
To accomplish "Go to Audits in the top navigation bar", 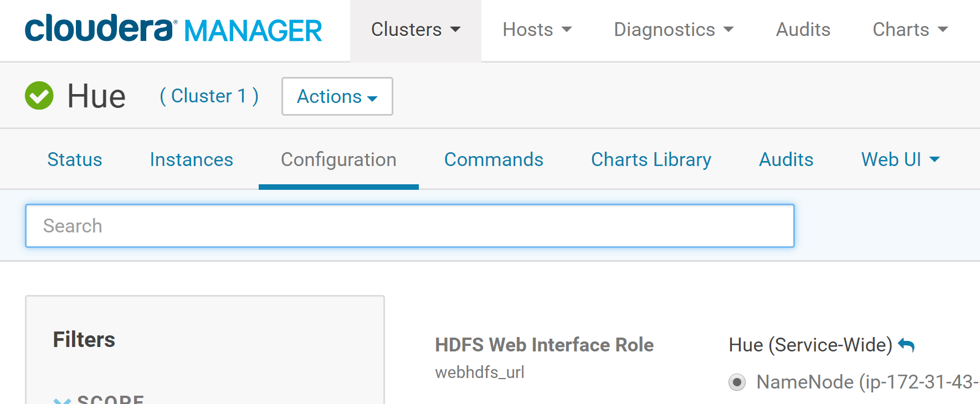I will (x=803, y=30).
